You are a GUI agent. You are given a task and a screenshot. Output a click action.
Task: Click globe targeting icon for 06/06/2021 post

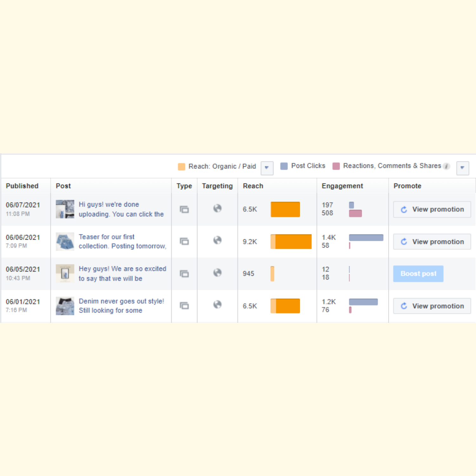[217, 240]
